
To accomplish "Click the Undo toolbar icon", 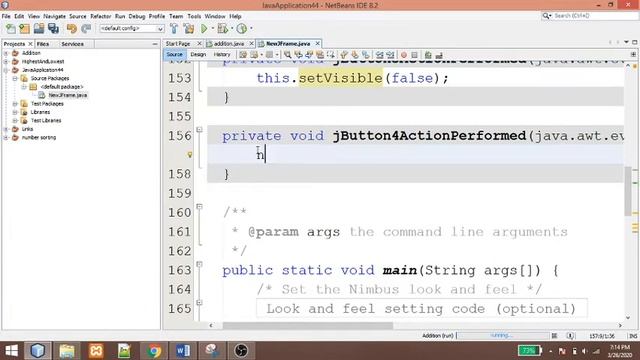I will pyautogui.click(x=72, y=29).
